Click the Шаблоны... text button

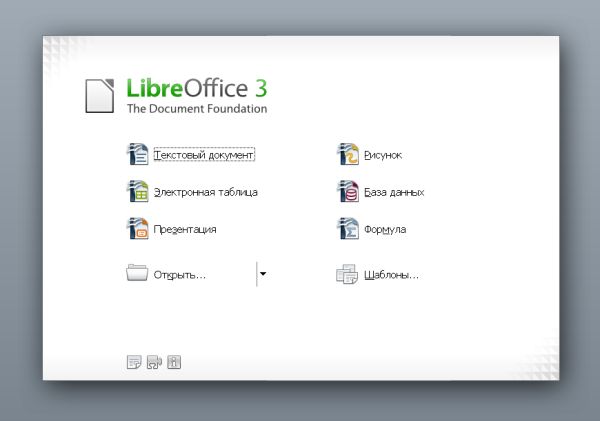point(391,275)
